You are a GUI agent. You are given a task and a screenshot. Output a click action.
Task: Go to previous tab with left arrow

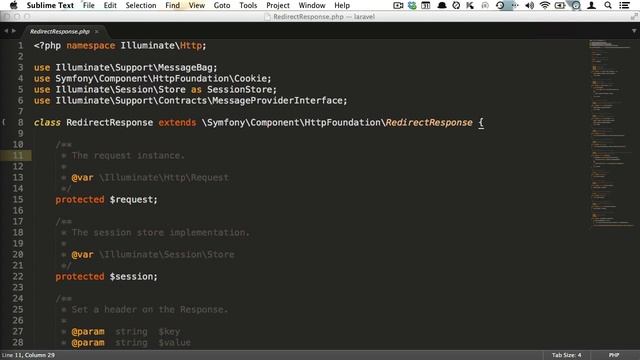(x=6, y=31)
